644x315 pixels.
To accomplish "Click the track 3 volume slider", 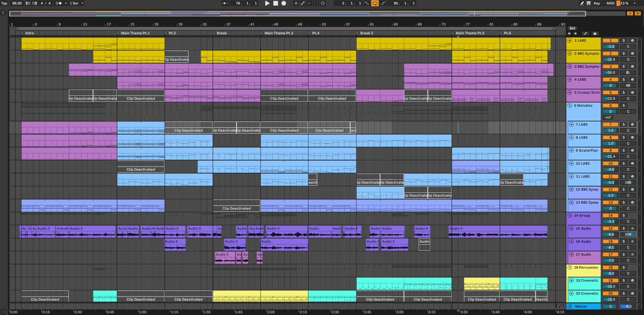I will coord(610,73).
